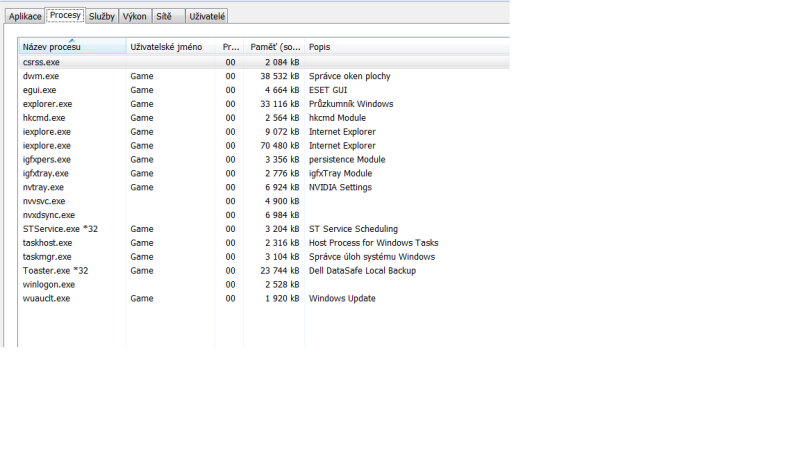Select the winlogon.exe process row

click(x=47, y=285)
